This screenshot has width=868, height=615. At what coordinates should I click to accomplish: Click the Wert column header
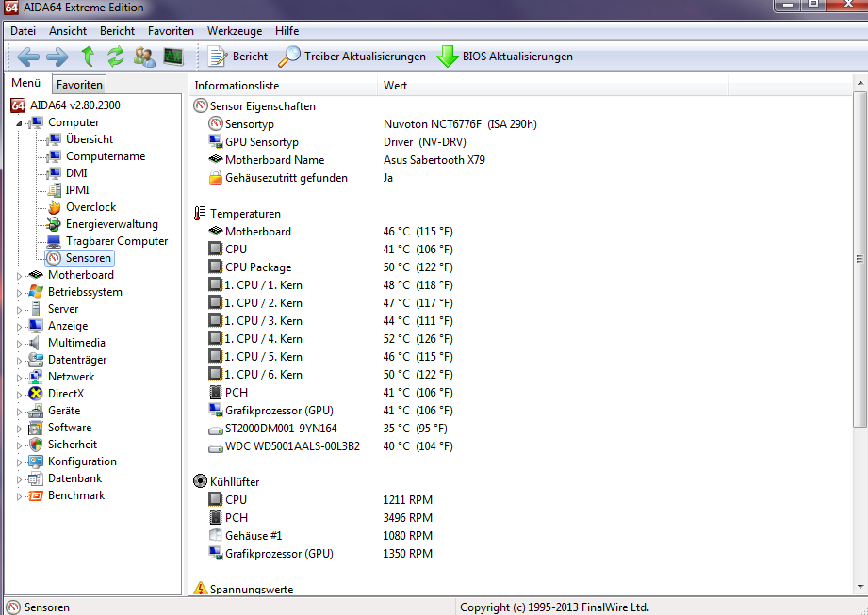[x=552, y=86]
